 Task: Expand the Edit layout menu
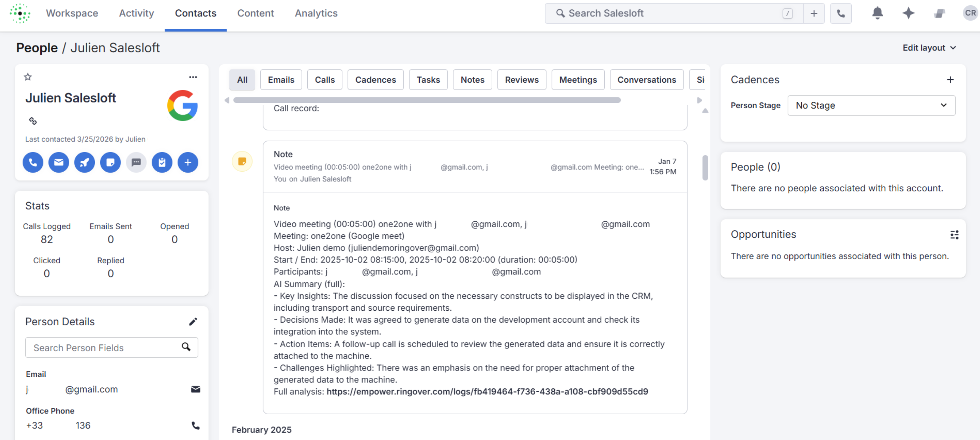pyautogui.click(x=929, y=48)
